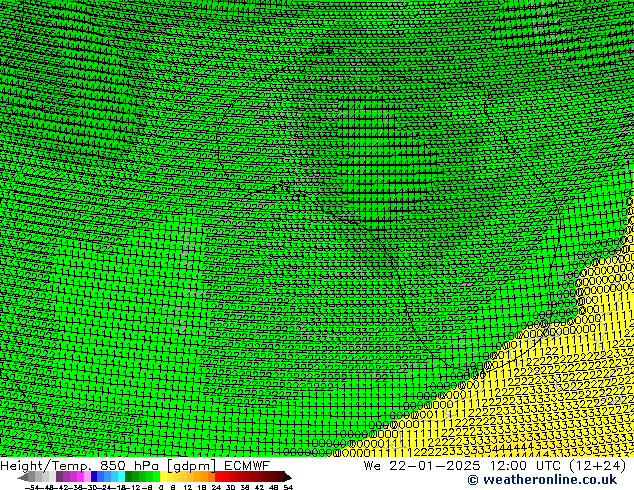Image resolution: width=634 pixels, height=490 pixels.
Task: Click the grey left arrow end of color scale
Action: (23, 477)
